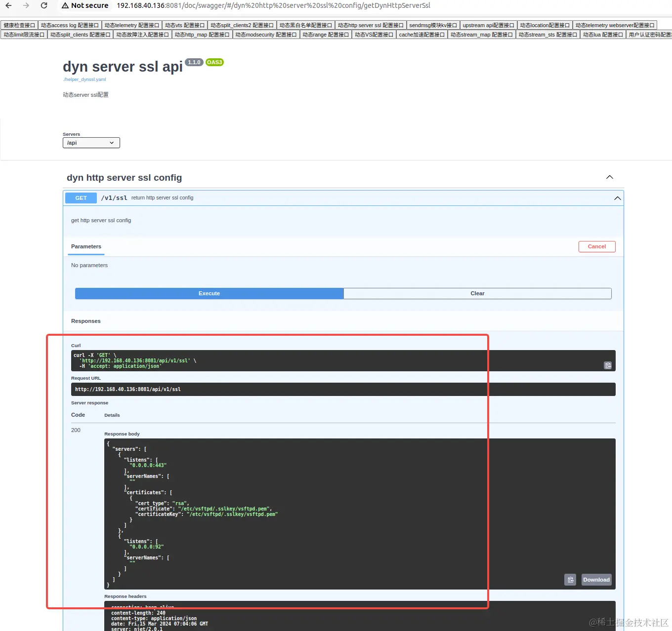Open the 动态黑白名单配置接口 tab
The image size is (672, 631).
(306, 25)
